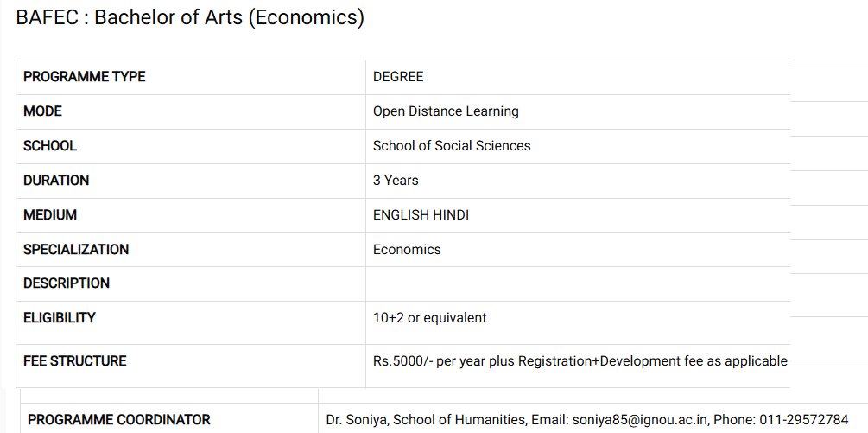Click the PROGRAMME COORDINATOR label

[119, 420]
